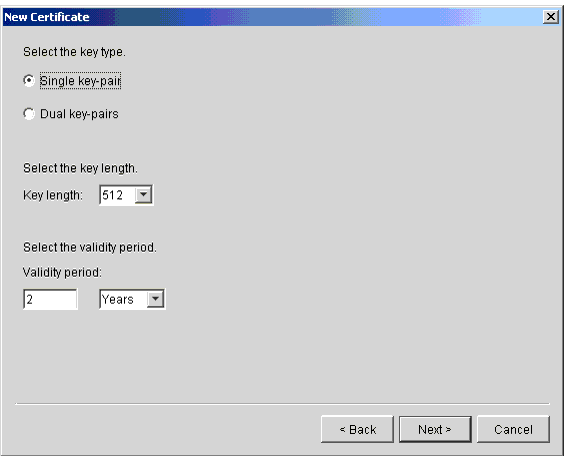Go to the previous step with Back
The width and height of the screenshot is (574, 458).
click(357, 429)
